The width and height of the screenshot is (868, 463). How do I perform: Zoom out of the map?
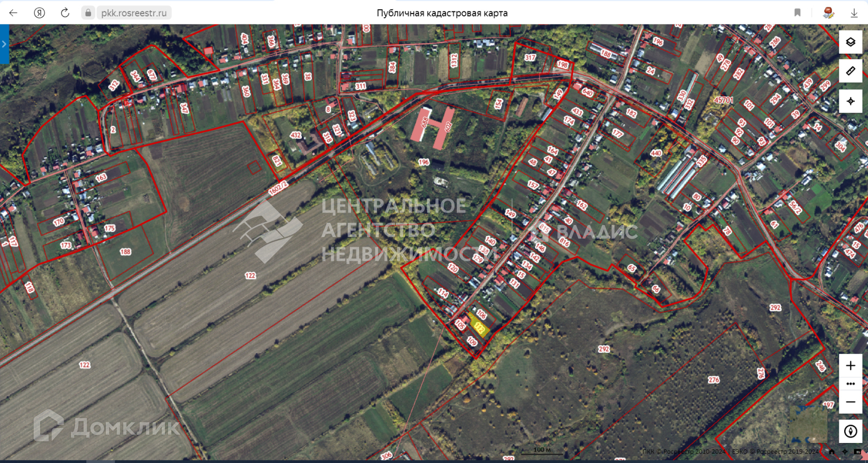click(x=851, y=402)
